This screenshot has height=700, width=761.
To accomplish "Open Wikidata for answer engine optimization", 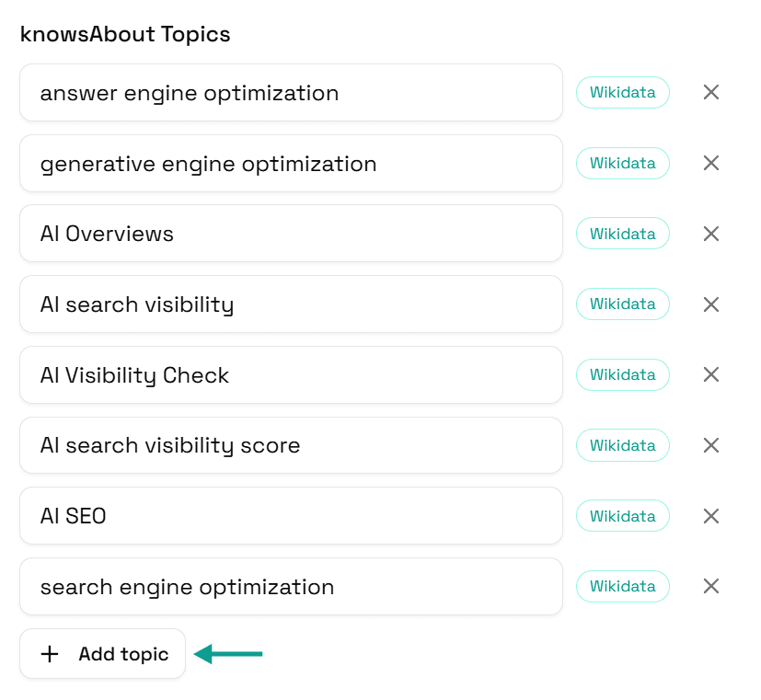I will coord(623,92).
